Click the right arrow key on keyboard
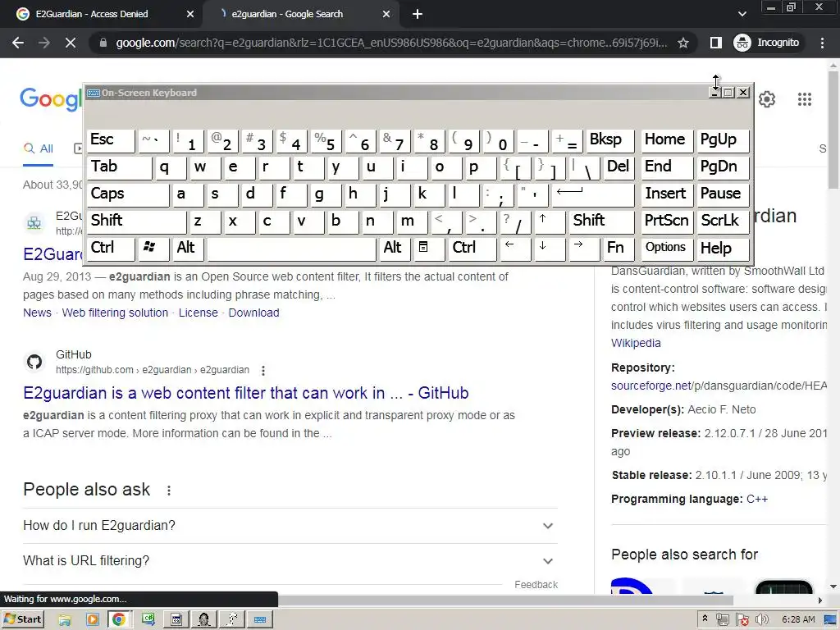The height and width of the screenshot is (630, 840). coord(583,248)
